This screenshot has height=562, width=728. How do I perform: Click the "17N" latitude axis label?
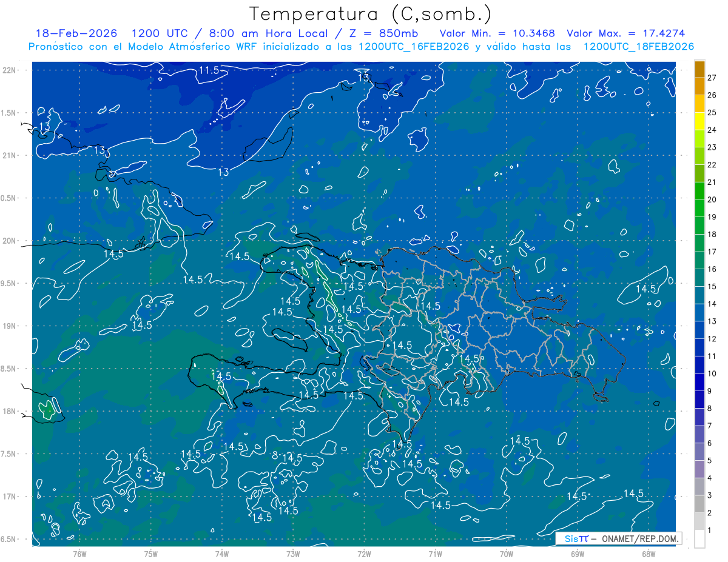10,497
